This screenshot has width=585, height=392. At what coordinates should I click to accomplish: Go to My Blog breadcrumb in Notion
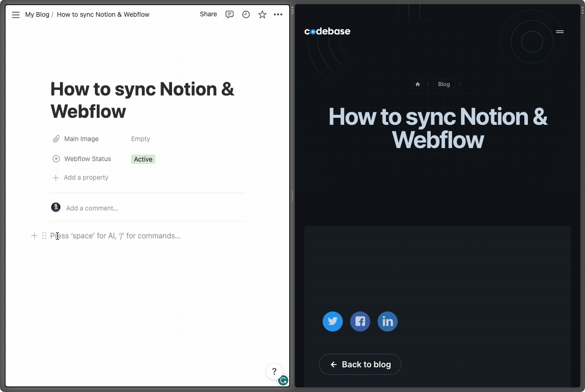[37, 14]
